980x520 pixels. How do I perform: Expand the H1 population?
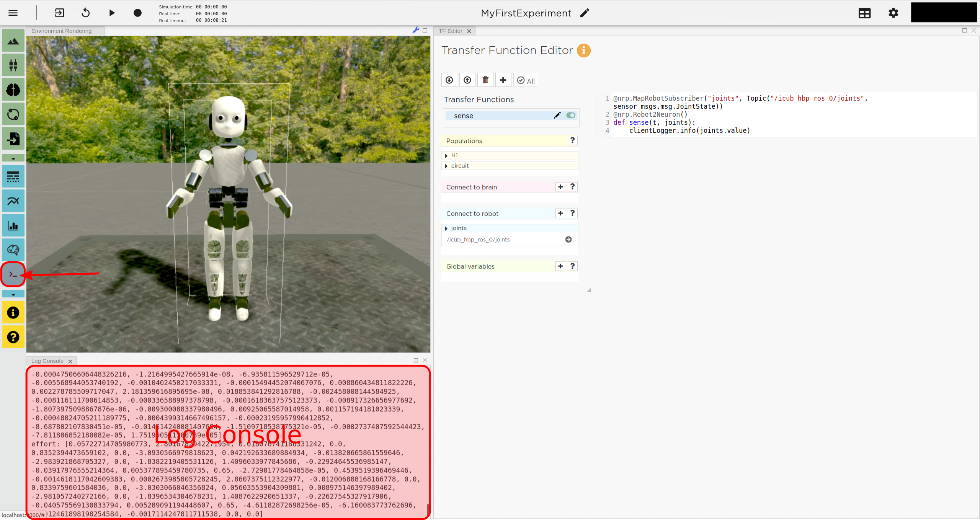(x=446, y=155)
